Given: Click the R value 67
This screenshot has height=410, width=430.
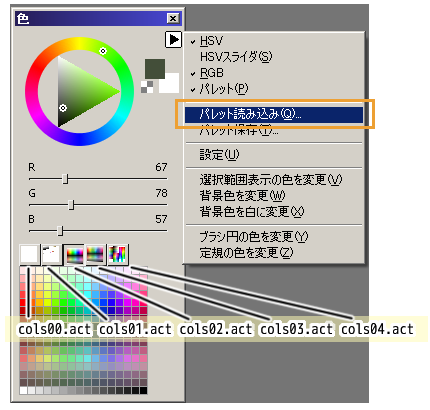Looking at the screenshot, I should (x=161, y=167).
